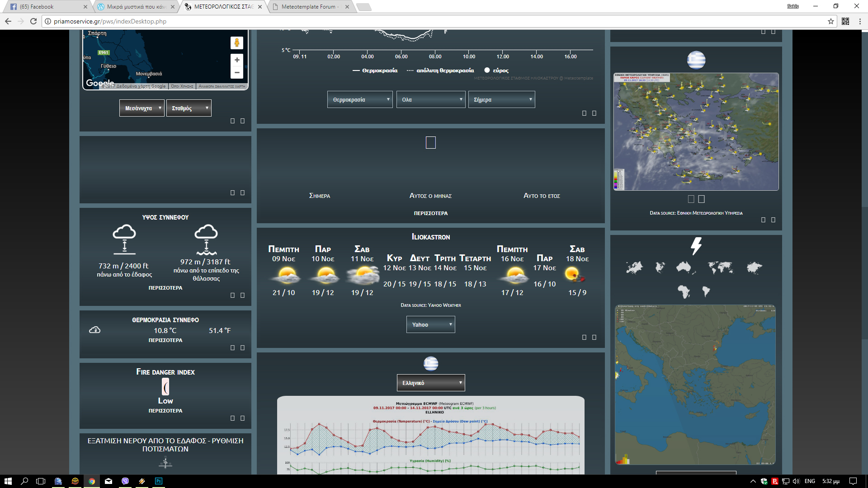Open Viber from the taskbar
This screenshot has width=868, height=488.
tap(125, 481)
